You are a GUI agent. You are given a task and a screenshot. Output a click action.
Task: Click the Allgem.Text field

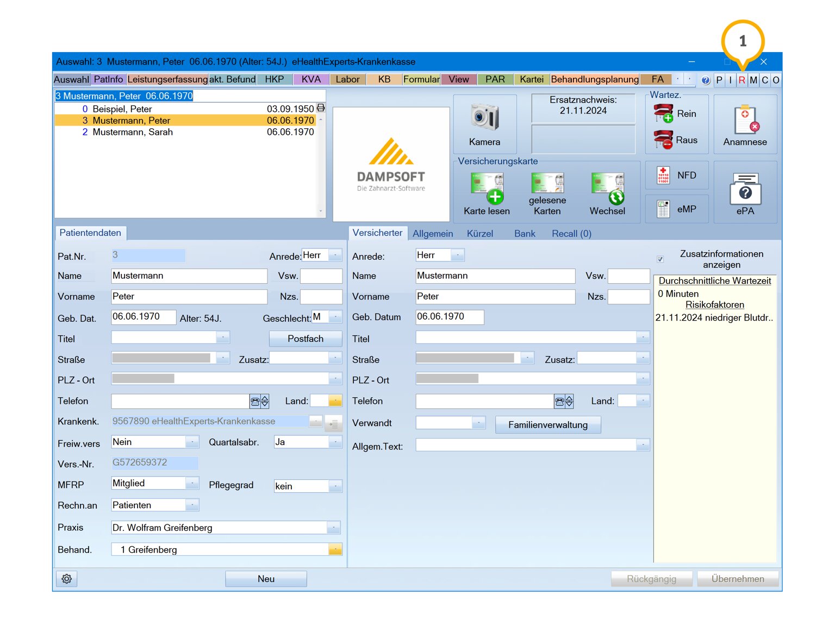[x=533, y=445]
